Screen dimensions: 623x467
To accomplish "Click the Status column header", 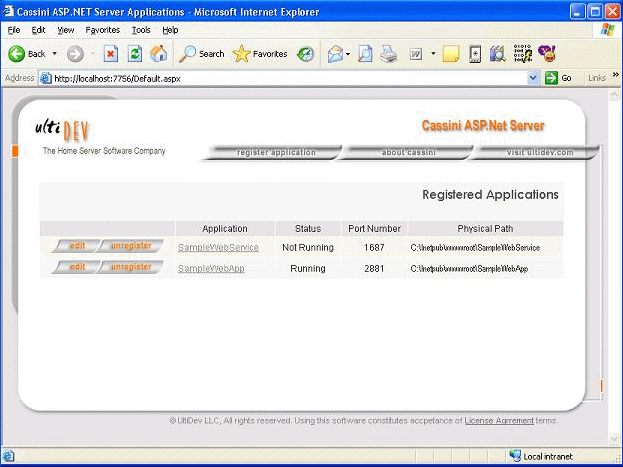I will [x=308, y=229].
